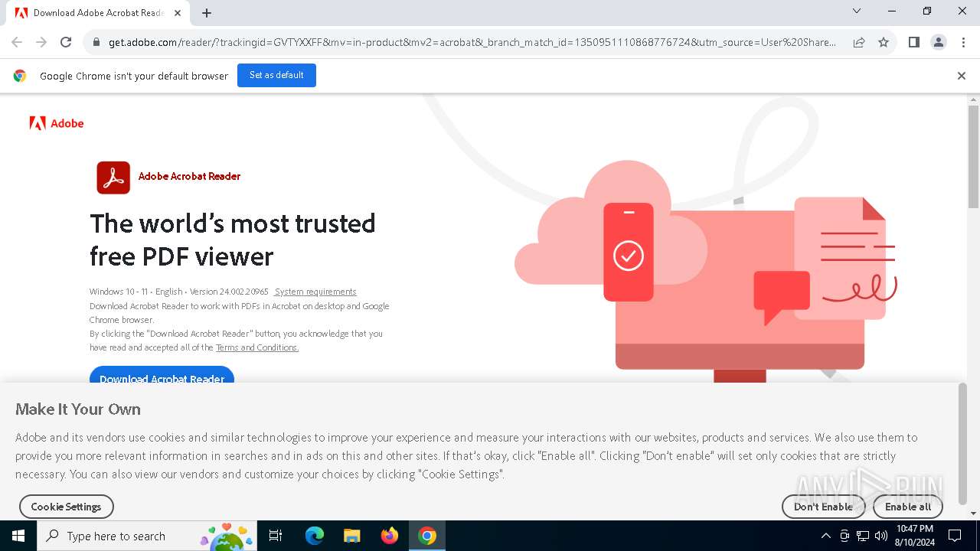Close the Download Adobe Acrobat Reader tab
980x551 pixels.
[x=178, y=13]
